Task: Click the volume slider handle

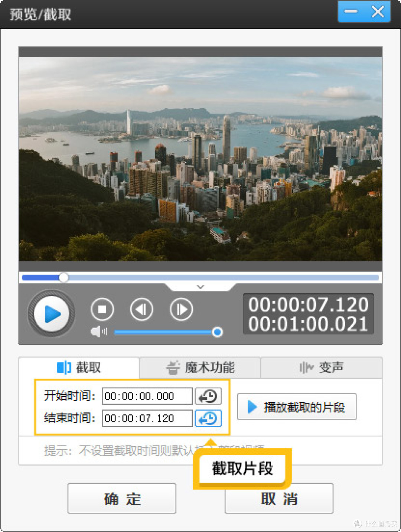Action: pos(217,332)
